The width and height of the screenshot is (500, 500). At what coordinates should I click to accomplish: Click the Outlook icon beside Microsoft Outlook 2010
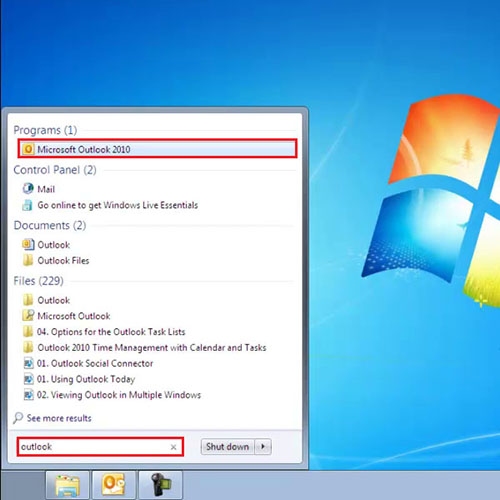pyautogui.click(x=28, y=149)
